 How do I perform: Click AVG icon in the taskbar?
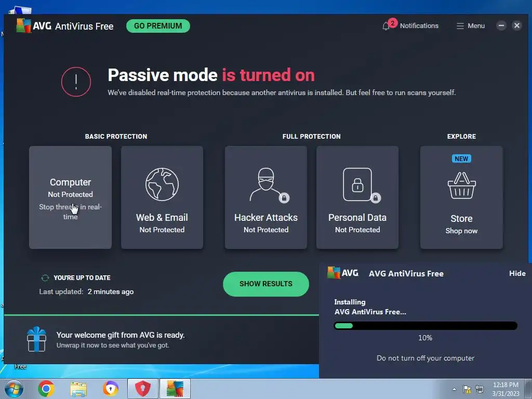(x=175, y=389)
